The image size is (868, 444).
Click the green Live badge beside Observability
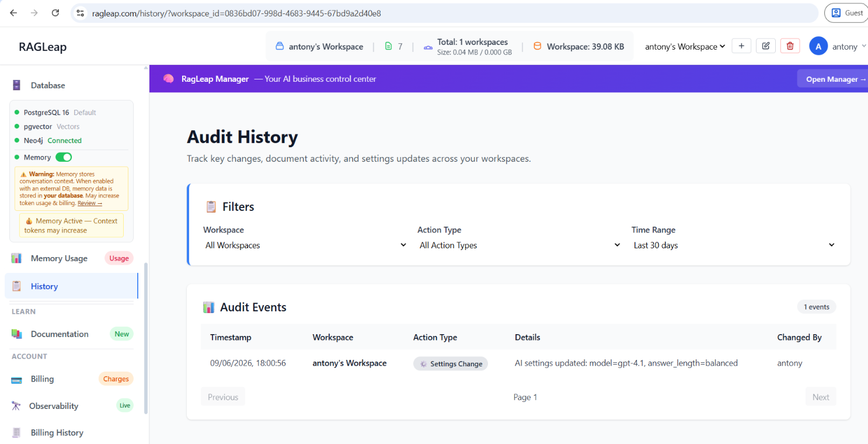(125, 405)
